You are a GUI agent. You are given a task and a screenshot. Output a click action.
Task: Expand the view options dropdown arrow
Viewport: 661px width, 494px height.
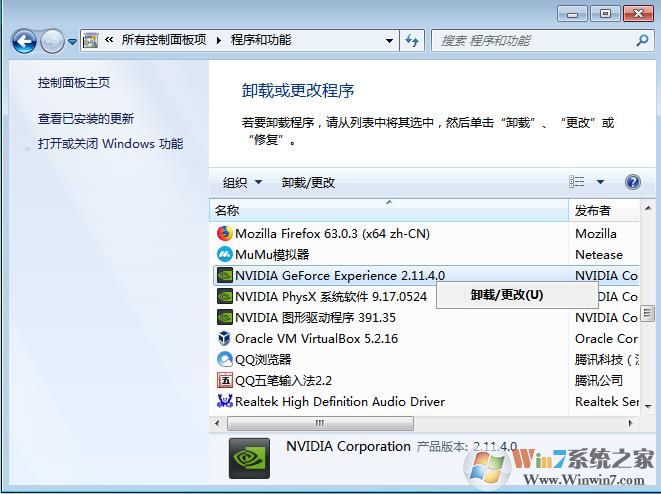[x=600, y=182]
